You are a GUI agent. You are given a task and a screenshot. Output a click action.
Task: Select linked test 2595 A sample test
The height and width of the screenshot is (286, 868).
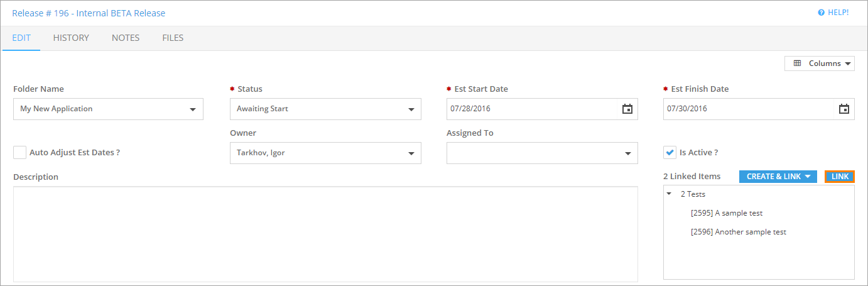click(727, 213)
